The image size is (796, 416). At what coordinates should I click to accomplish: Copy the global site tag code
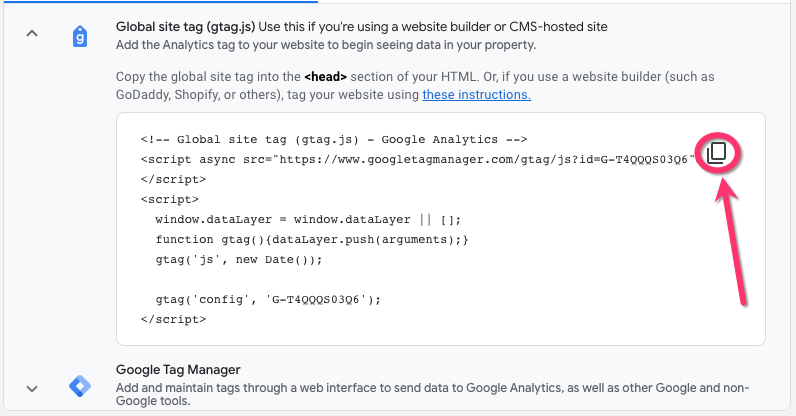pyautogui.click(x=716, y=153)
